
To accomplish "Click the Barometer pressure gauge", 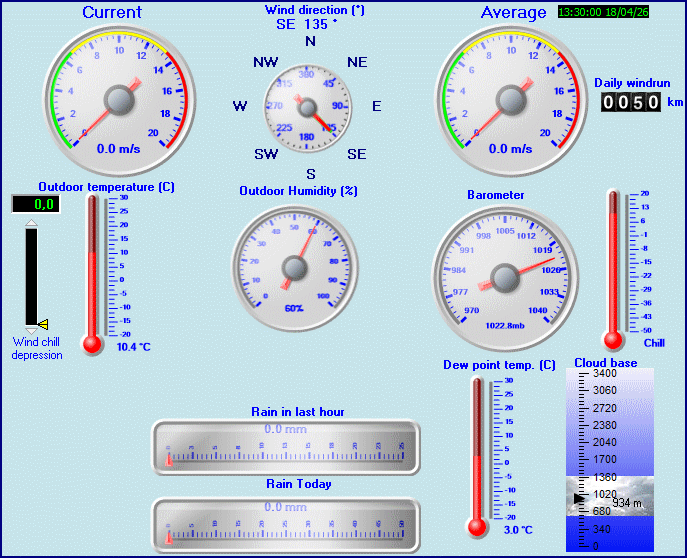I will tap(506, 273).
